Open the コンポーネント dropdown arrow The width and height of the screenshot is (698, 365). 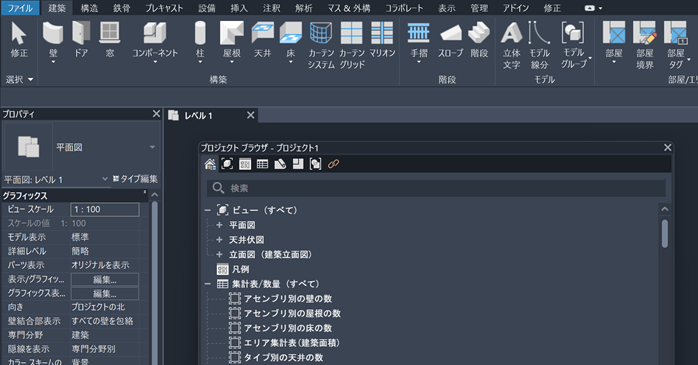[x=155, y=62]
